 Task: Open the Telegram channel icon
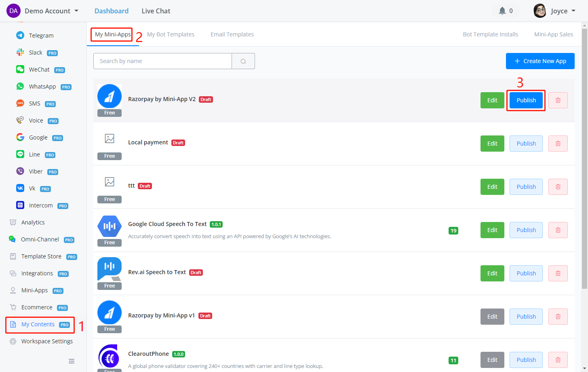click(20, 35)
